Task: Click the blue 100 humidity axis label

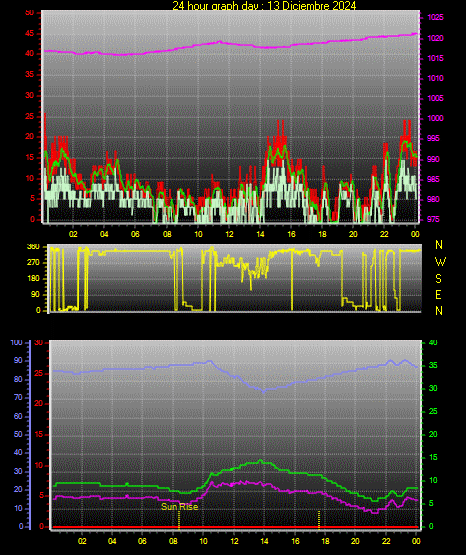Action: point(16,342)
